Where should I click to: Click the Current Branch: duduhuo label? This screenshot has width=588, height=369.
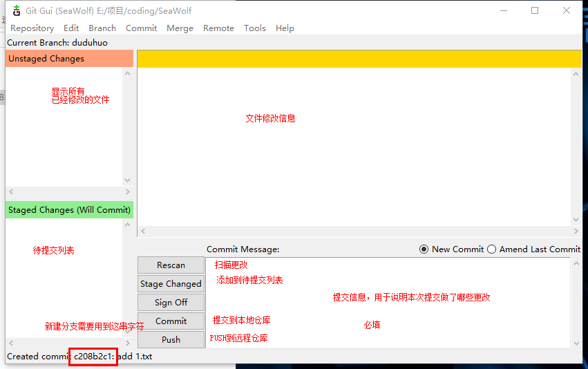coord(57,43)
